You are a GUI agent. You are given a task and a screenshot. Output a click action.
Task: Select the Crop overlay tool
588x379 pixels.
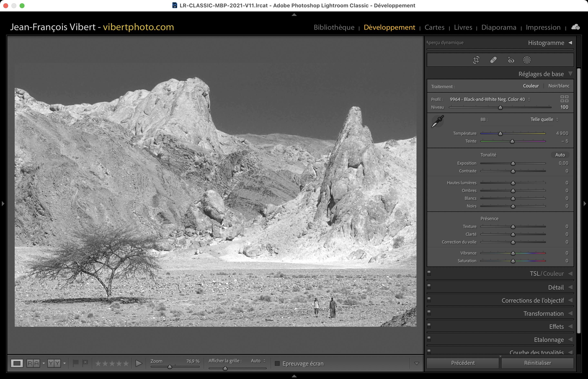pyautogui.click(x=476, y=60)
